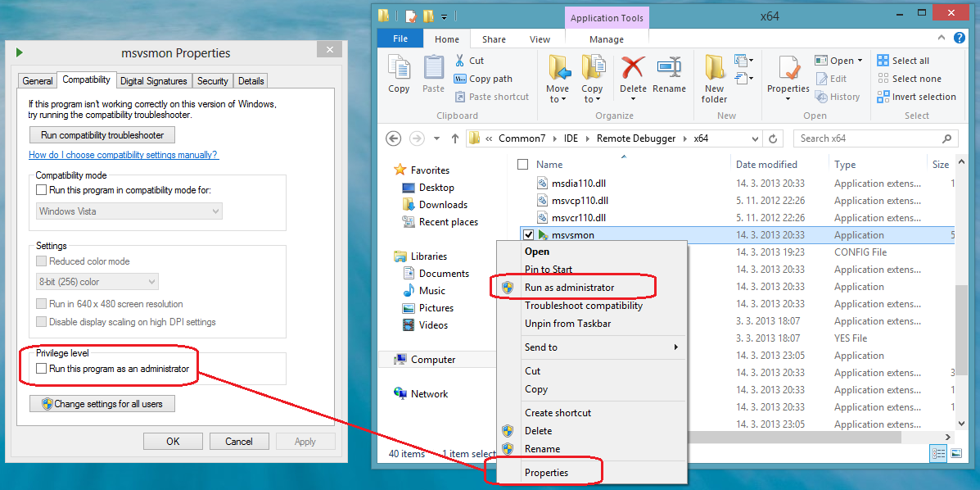980x490 pixels.
Task: Expand the Move to dropdown
Action: (558, 94)
